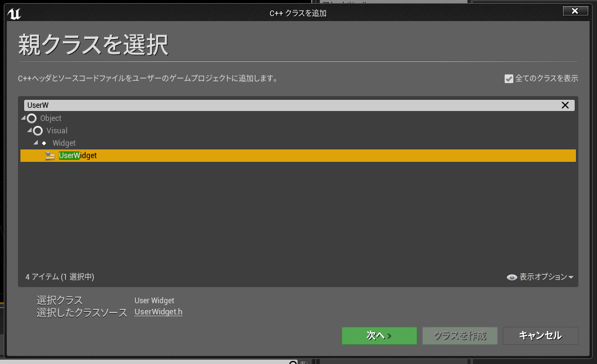Screen dimensions: 597x364
Task: Select the UserWidget row in the class tree
Action: pos(298,156)
